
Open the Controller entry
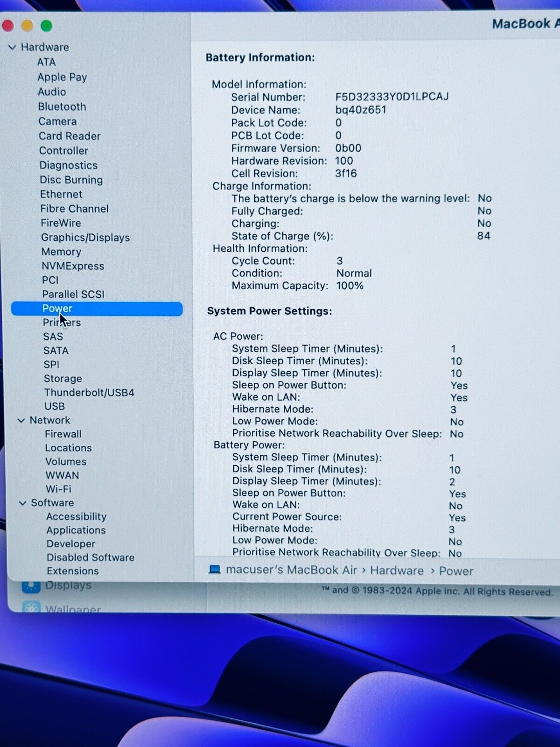[63, 150]
